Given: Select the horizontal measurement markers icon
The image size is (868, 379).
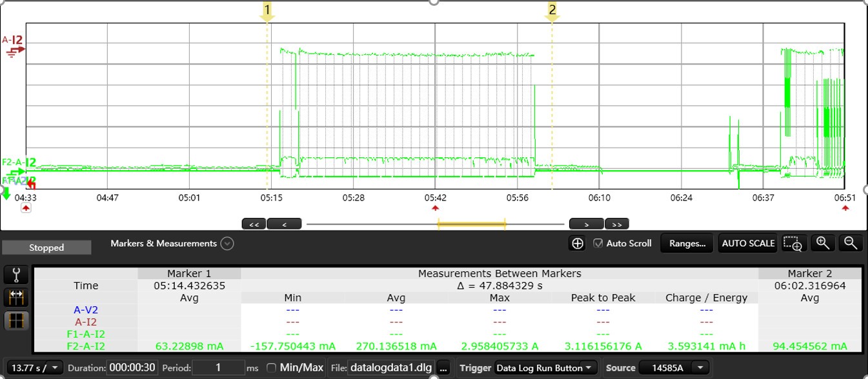Looking at the screenshot, I should [x=16, y=297].
